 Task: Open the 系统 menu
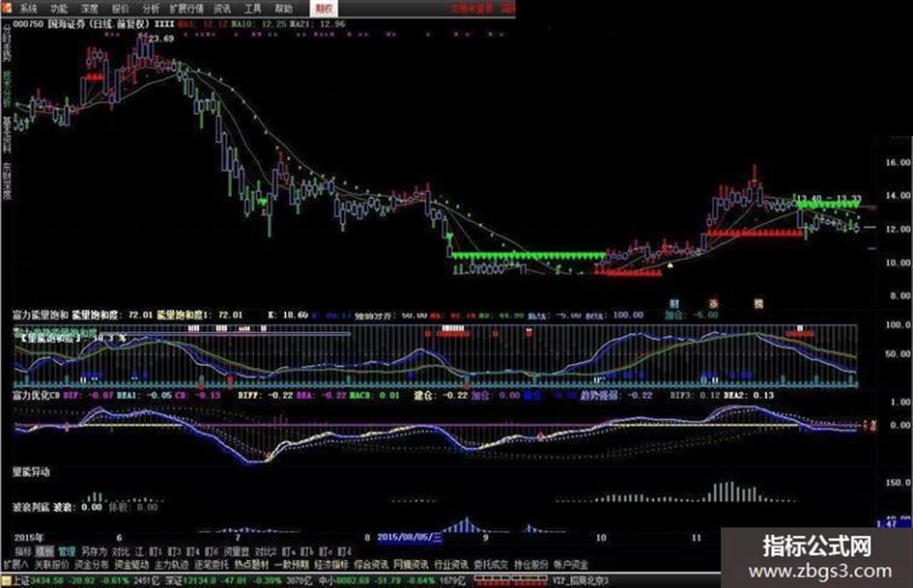pos(28,8)
